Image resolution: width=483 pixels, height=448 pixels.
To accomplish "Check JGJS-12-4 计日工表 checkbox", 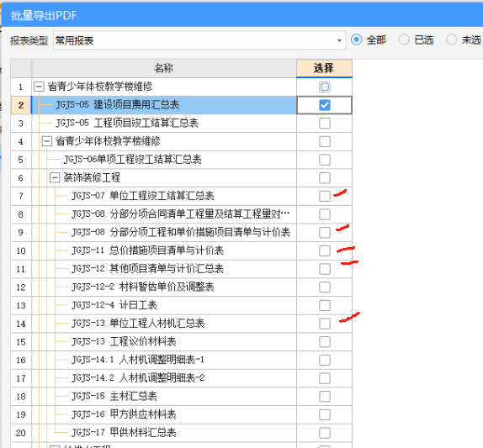I will coord(325,305).
